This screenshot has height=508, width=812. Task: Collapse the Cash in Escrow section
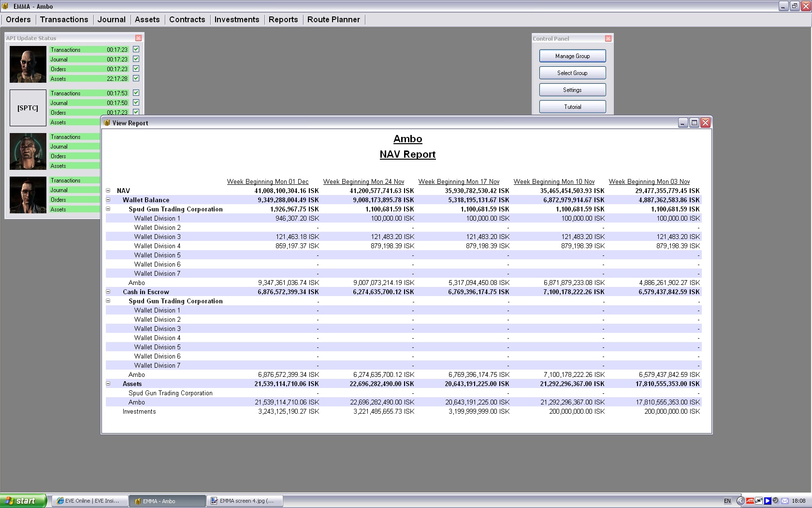108,292
